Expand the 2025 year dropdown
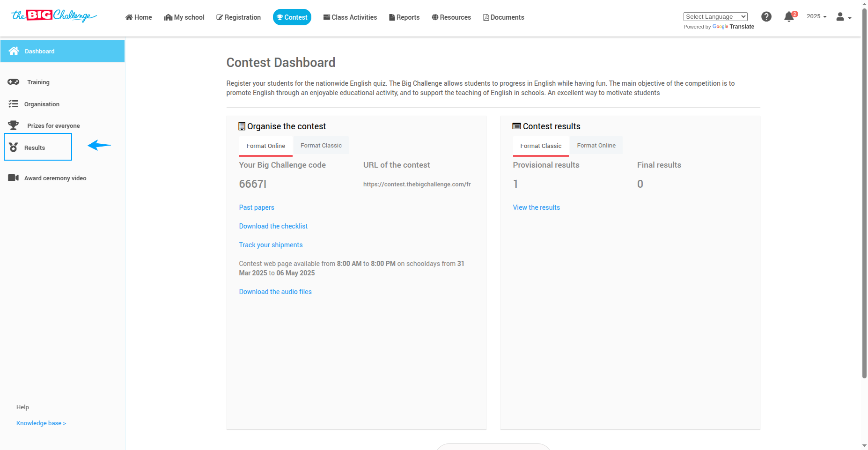 817,16
